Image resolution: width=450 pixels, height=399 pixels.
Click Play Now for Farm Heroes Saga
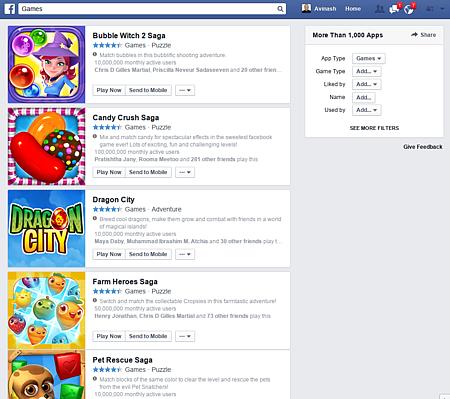pyautogui.click(x=109, y=336)
